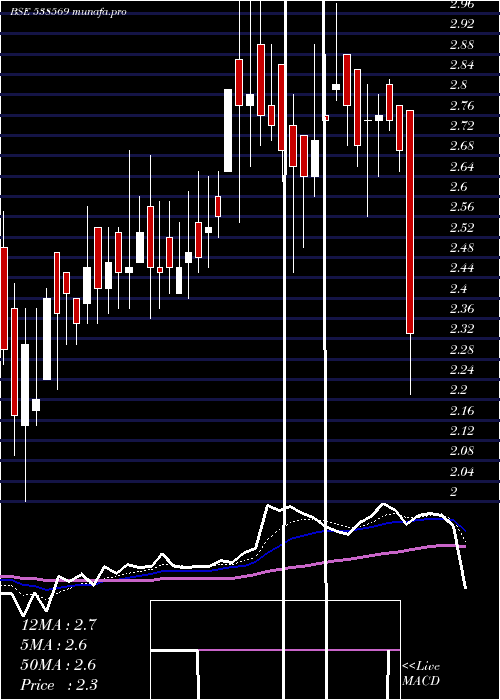The image size is (500, 700).
Task: Select the 2.68 price axis label
Action: [462, 146]
